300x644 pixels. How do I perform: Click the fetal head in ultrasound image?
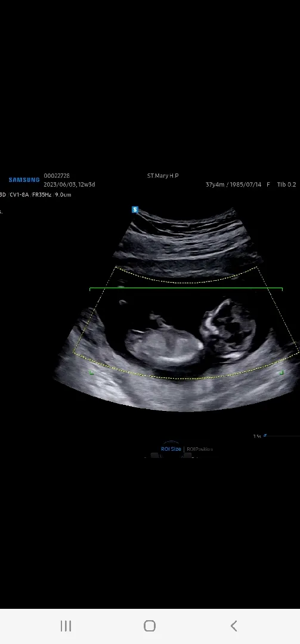point(228,329)
